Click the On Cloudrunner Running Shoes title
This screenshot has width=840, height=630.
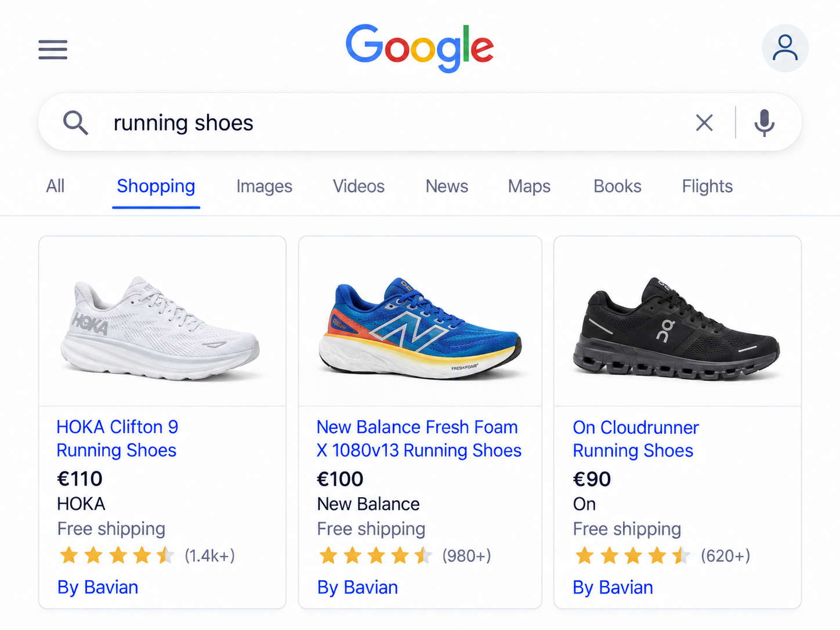point(636,439)
